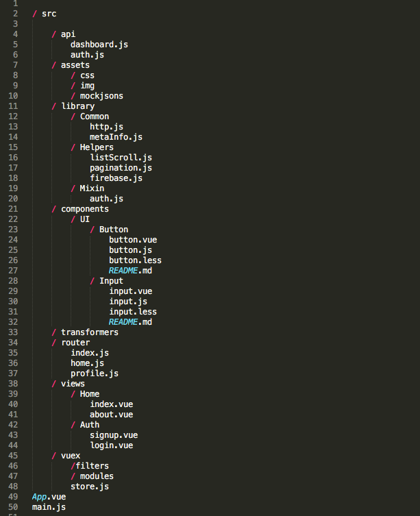
Task: Select signup.vue text
Action: 114,435
